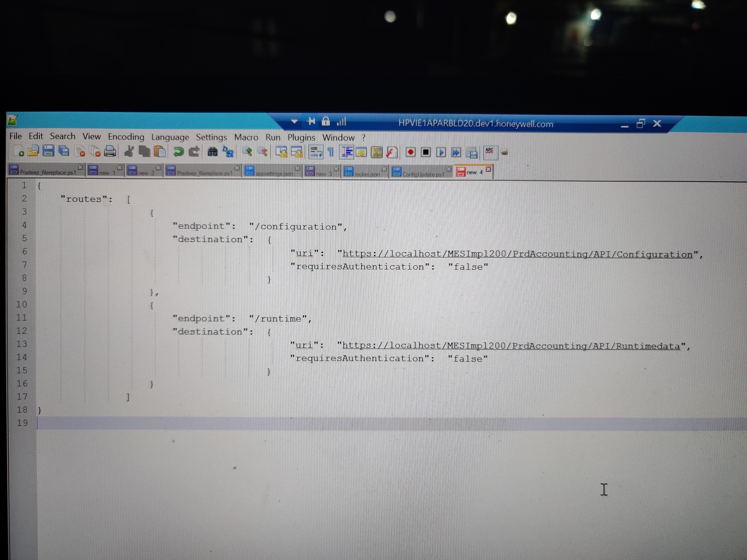Click the Paste clipboard icon
This screenshot has height=560, width=747.
coord(160,152)
